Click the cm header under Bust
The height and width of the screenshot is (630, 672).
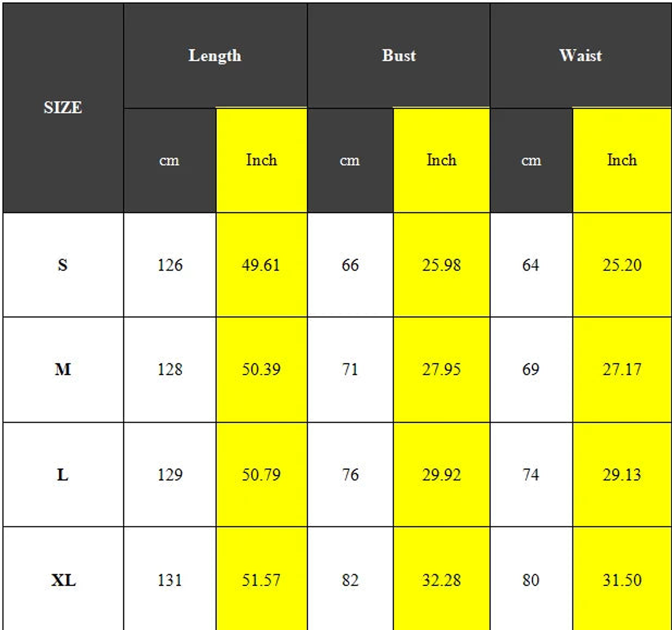pos(350,160)
